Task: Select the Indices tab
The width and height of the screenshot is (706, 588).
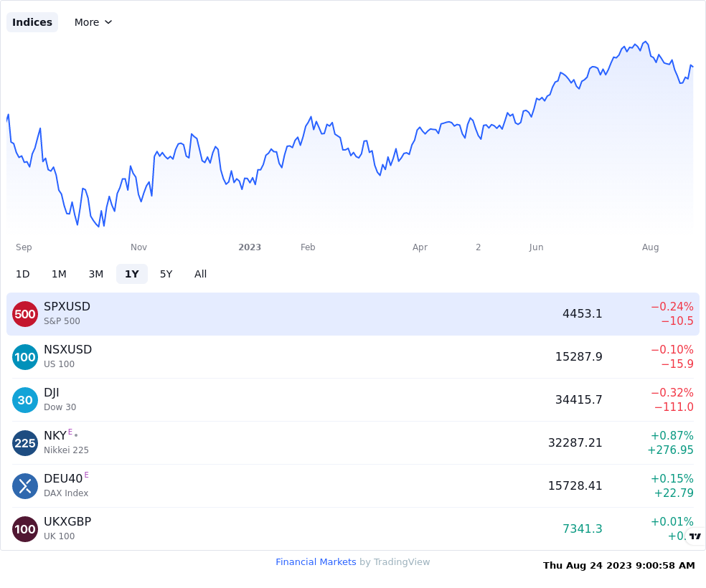Action: [32, 22]
